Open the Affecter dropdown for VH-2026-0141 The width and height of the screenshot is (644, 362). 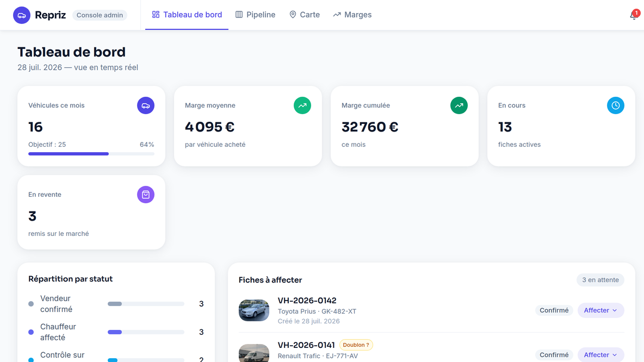pyautogui.click(x=601, y=354)
